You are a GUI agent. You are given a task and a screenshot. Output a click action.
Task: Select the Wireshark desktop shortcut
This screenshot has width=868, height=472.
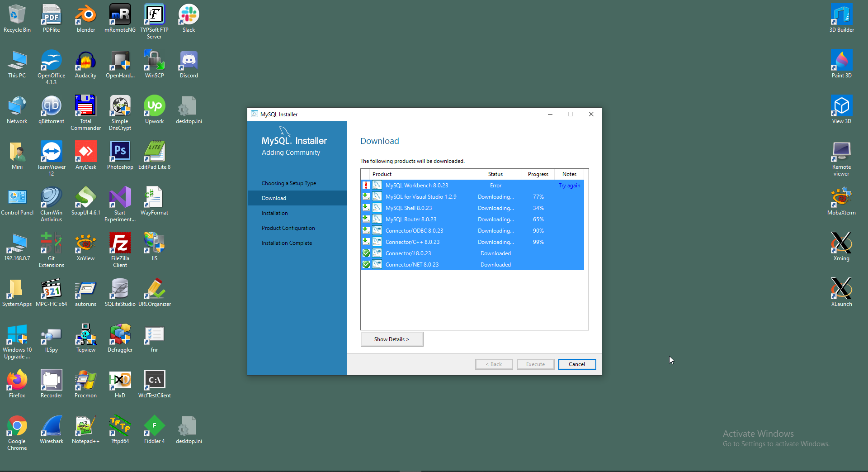point(52,430)
